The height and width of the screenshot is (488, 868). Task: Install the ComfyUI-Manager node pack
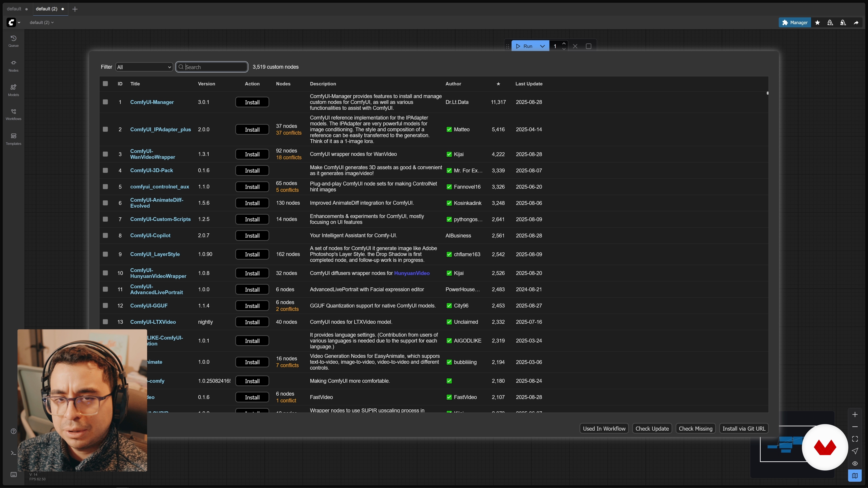pyautogui.click(x=252, y=102)
